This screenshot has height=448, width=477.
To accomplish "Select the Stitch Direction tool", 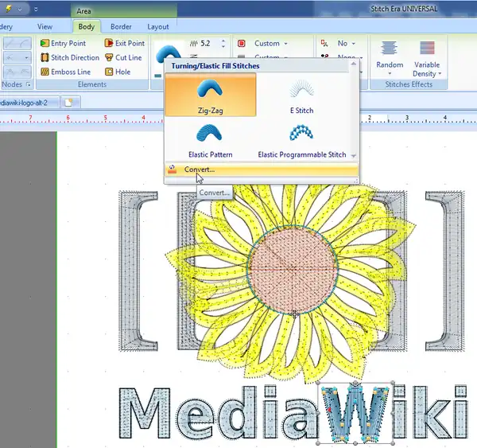I will click(x=68, y=58).
